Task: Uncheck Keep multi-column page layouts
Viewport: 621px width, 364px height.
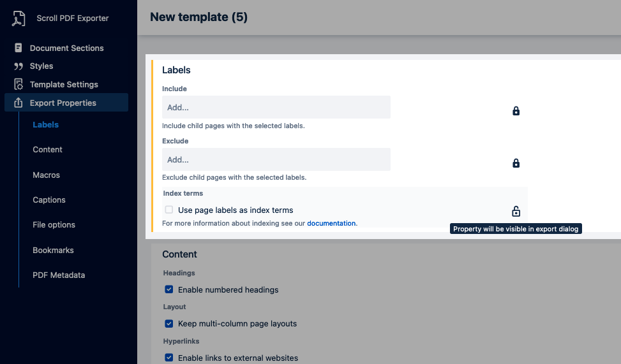Action: 169,323
